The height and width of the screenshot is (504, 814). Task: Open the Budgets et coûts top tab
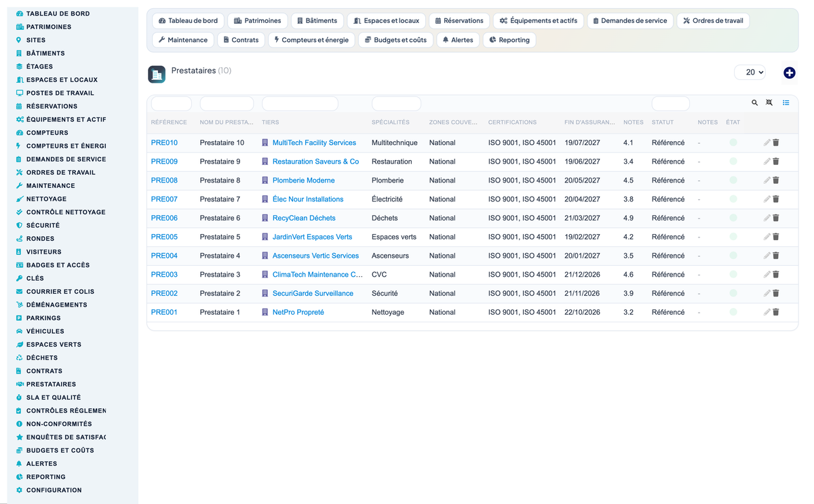(395, 40)
